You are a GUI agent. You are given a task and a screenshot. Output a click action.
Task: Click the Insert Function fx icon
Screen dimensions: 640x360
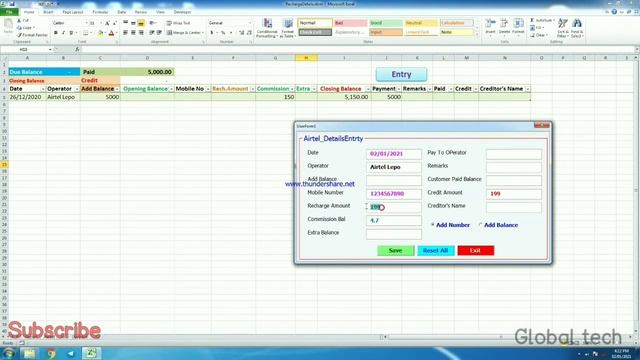tap(77, 49)
